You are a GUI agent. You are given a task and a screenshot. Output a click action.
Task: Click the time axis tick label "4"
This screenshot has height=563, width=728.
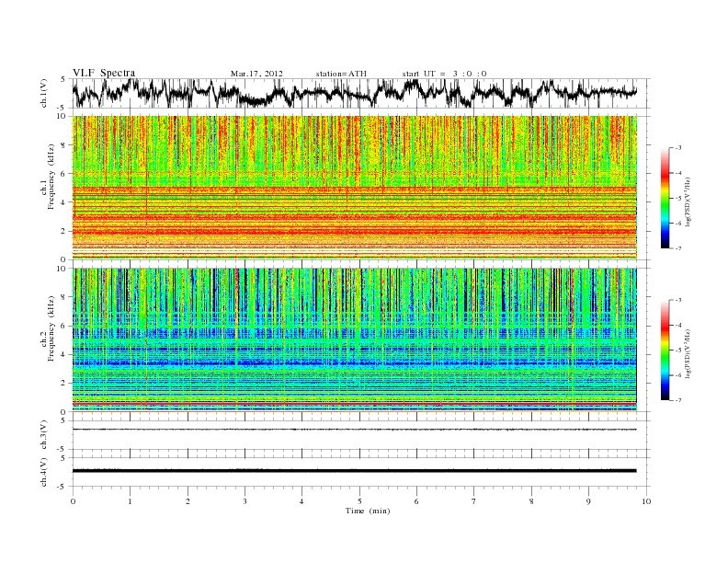[301, 501]
